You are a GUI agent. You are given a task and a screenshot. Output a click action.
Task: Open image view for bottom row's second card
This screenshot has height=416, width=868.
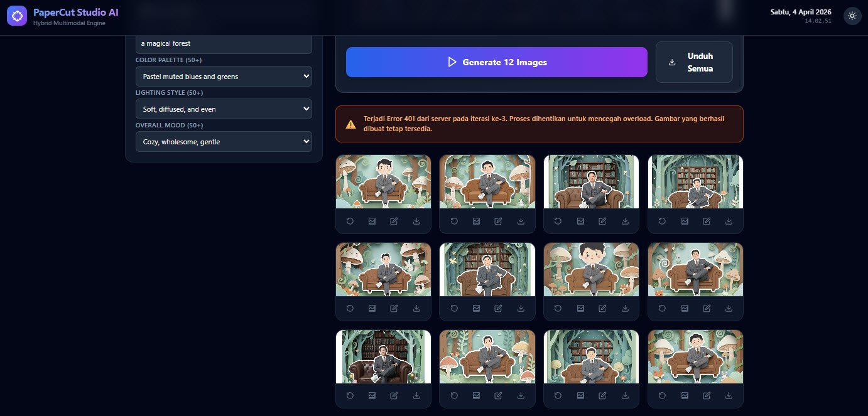click(x=476, y=395)
